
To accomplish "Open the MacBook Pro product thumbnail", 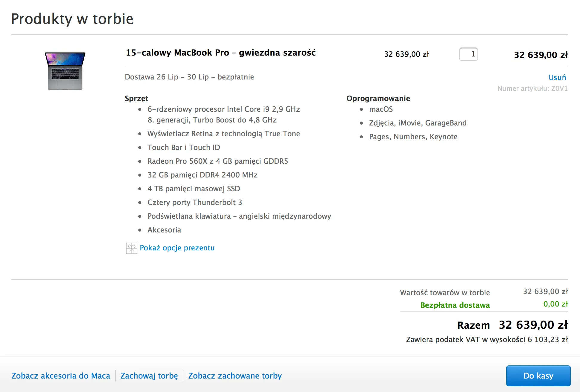I will 65,71.
